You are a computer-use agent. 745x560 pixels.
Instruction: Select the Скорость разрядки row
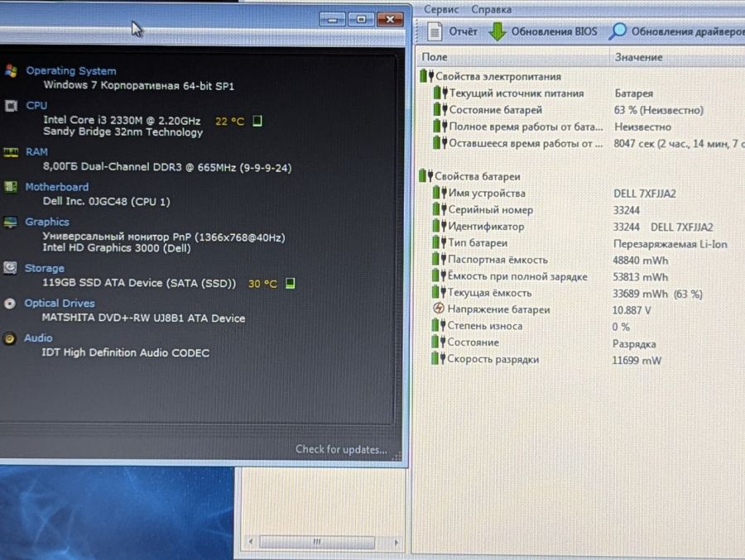point(589,360)
